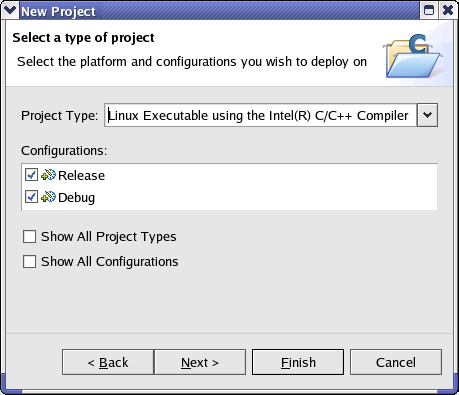Open the window menu chevron in title bar
The height and width of the screenshot is (395, 459).
click(x=10, y=10)
